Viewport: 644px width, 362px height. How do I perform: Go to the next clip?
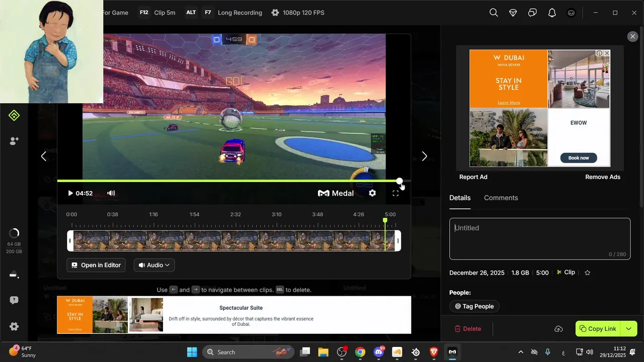pyautogui.click(x=424, y=156)
